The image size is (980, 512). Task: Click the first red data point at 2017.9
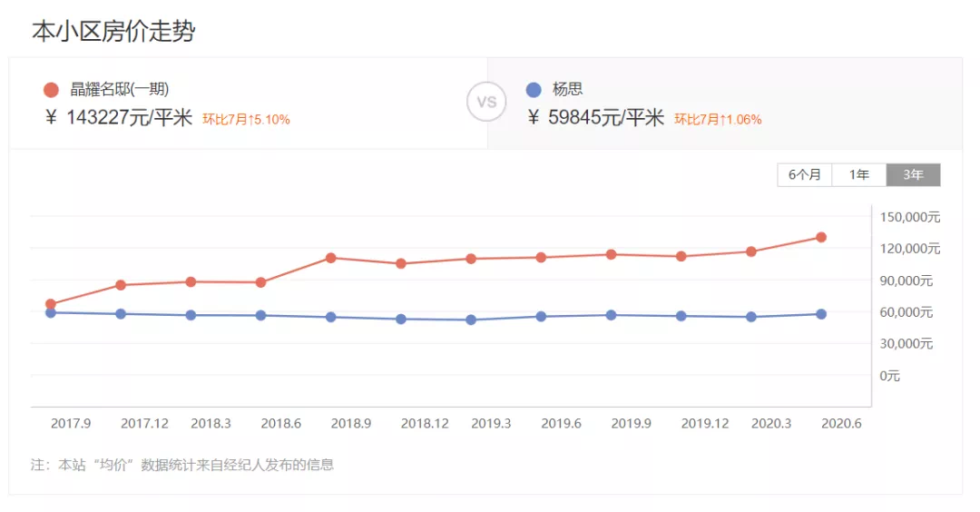point(51,304)
